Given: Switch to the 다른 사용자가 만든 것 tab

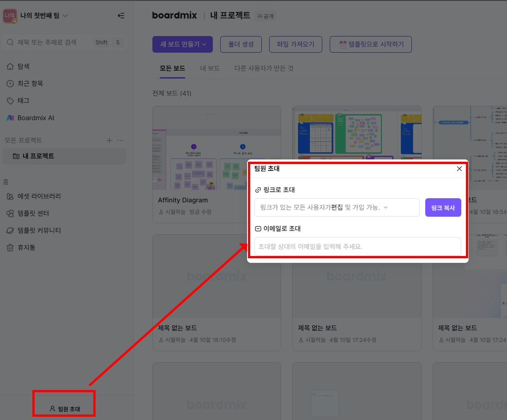Looking at the screenshot, I should (263, 67).
